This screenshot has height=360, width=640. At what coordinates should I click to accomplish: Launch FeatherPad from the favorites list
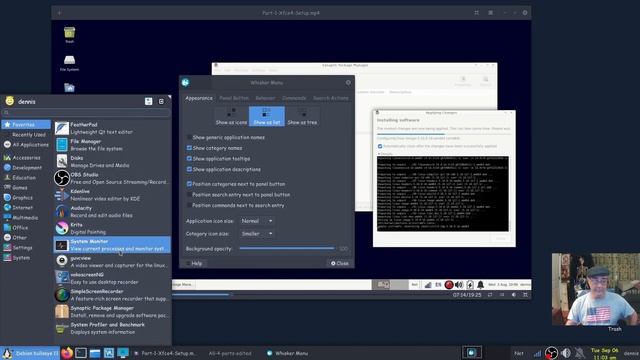point(112,128)
